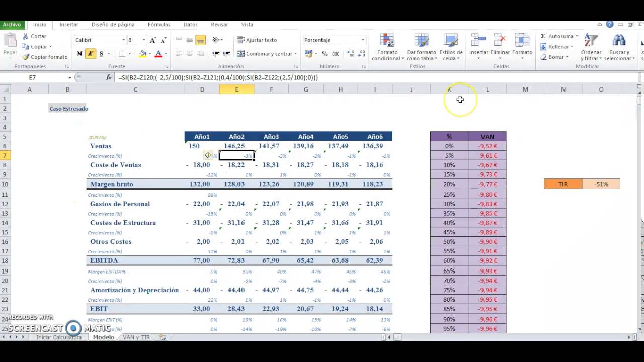
Task: Toggle italic K formatting
Action: click(x=90, y=54)
